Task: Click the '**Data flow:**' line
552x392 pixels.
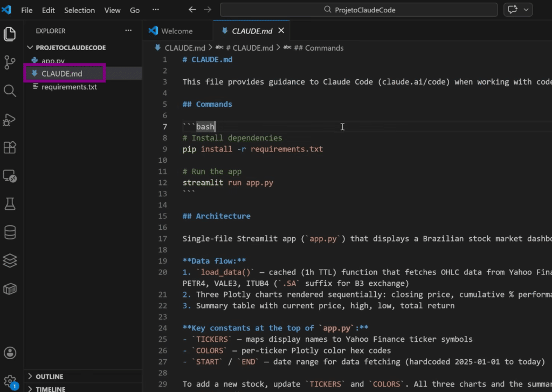Action: coord(214,261)
